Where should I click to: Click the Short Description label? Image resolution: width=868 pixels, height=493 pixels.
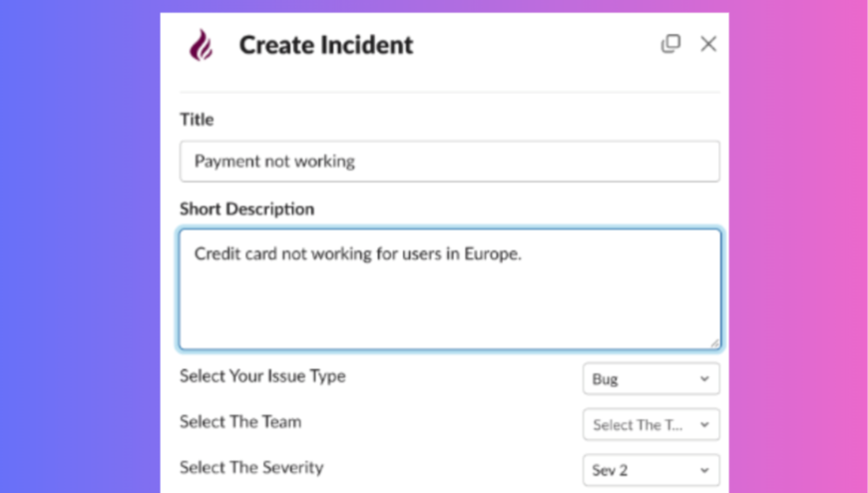click(x=246, y=210)
